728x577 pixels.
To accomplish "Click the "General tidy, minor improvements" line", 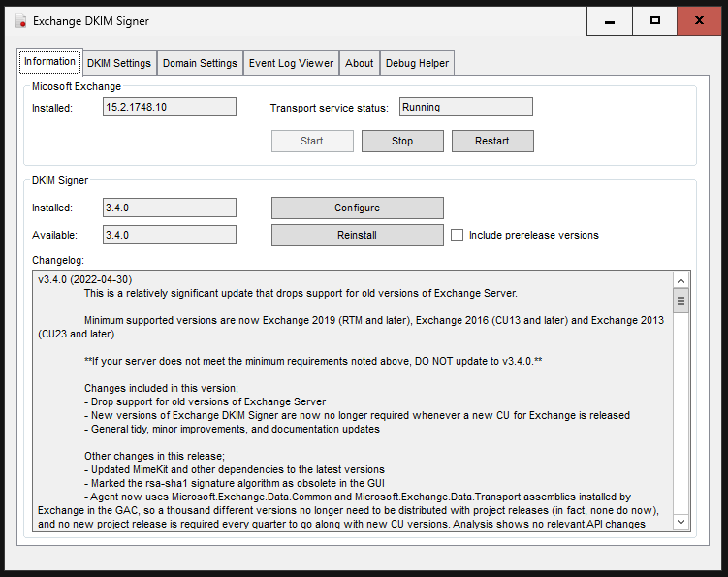I will pyautogui.click(x=232, y=429).
